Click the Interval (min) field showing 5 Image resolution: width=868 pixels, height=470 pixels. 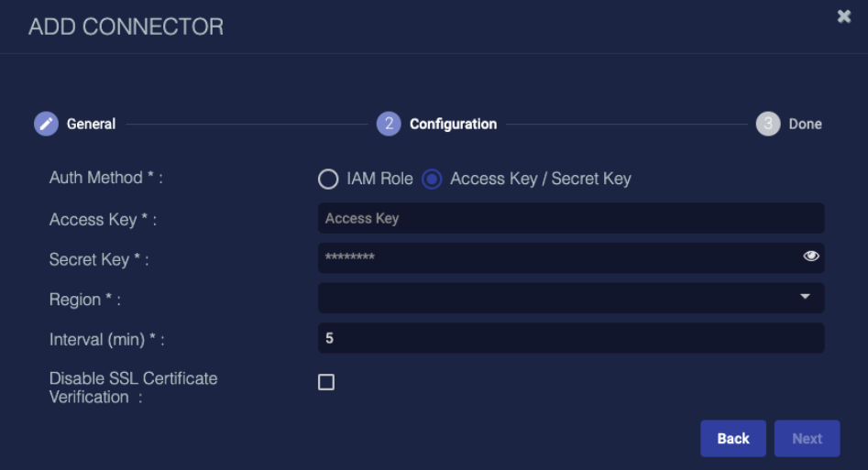pos(571,338)
